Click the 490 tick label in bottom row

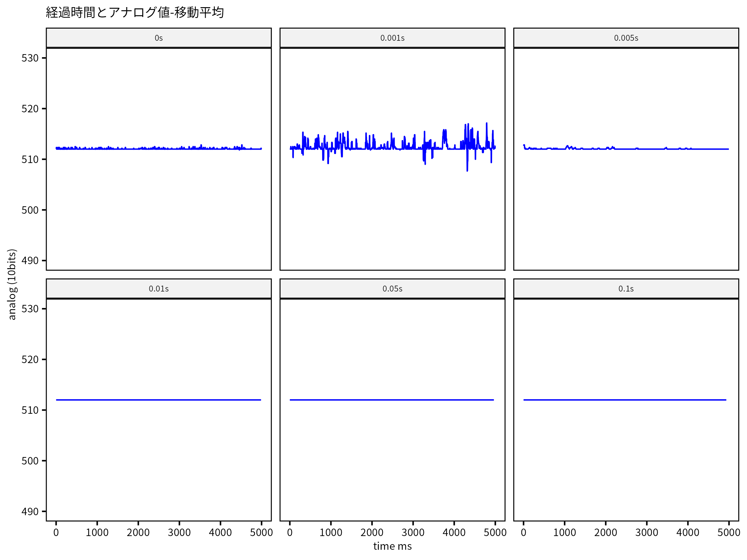[30, 511]
